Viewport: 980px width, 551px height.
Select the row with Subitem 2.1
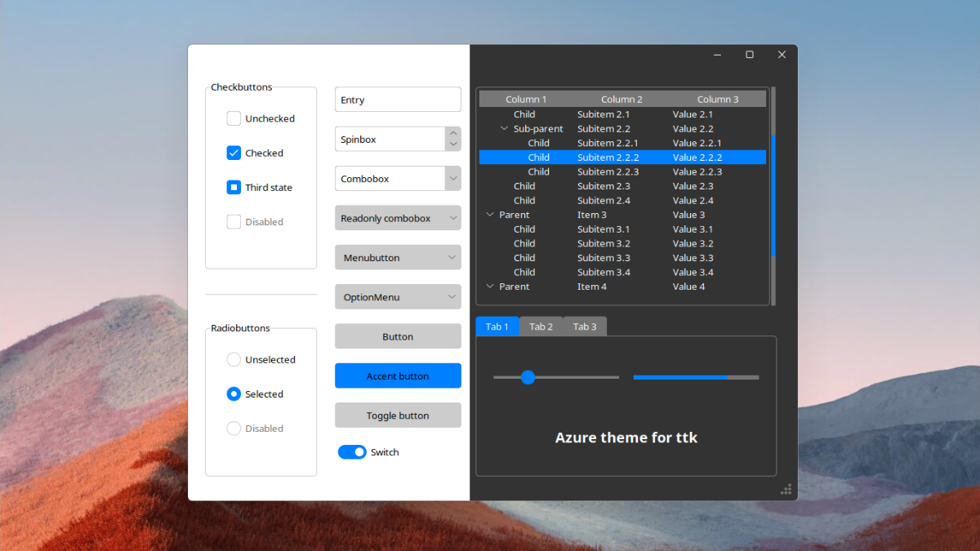click(x=622, y=114)
